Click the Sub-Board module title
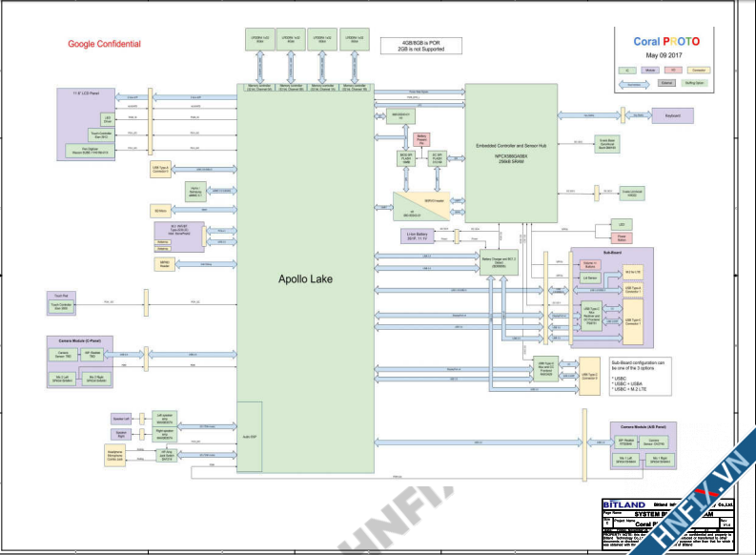Screen dimensions: 756x555 tap(611, 252)
